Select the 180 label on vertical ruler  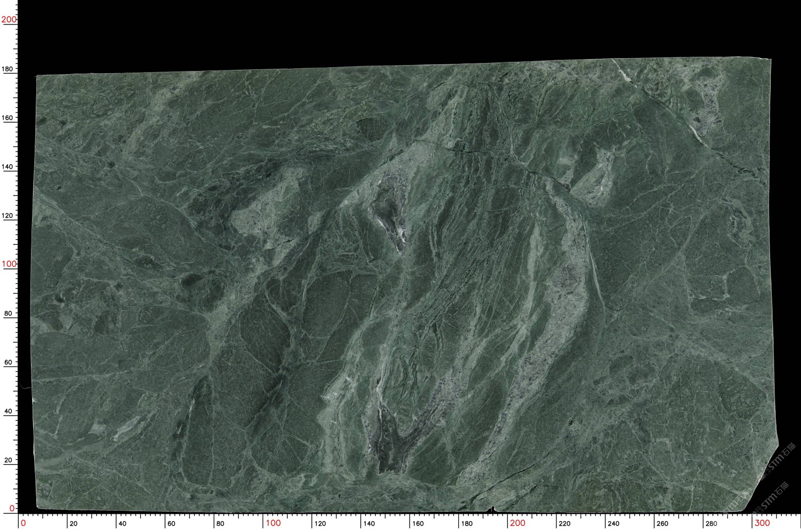[7, 69]
